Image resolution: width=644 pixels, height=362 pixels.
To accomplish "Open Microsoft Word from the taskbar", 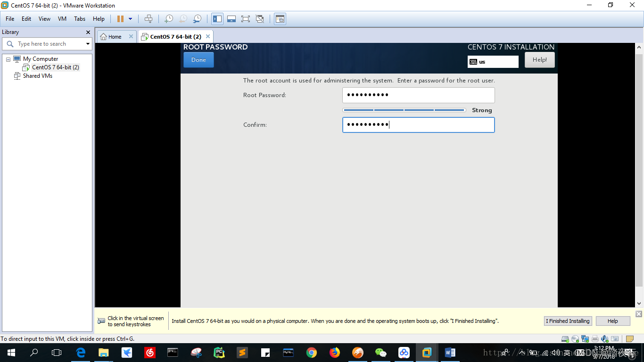I will pos(450,353).
